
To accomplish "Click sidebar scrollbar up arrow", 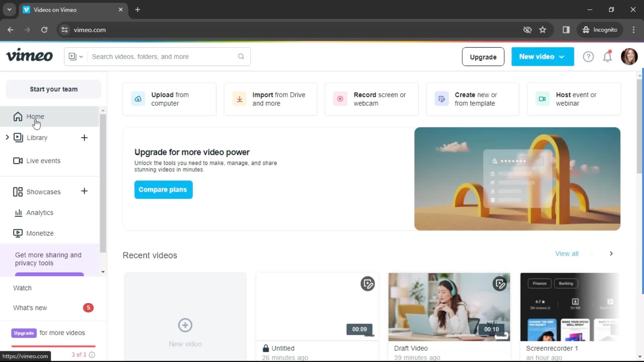I will point(103,110).
